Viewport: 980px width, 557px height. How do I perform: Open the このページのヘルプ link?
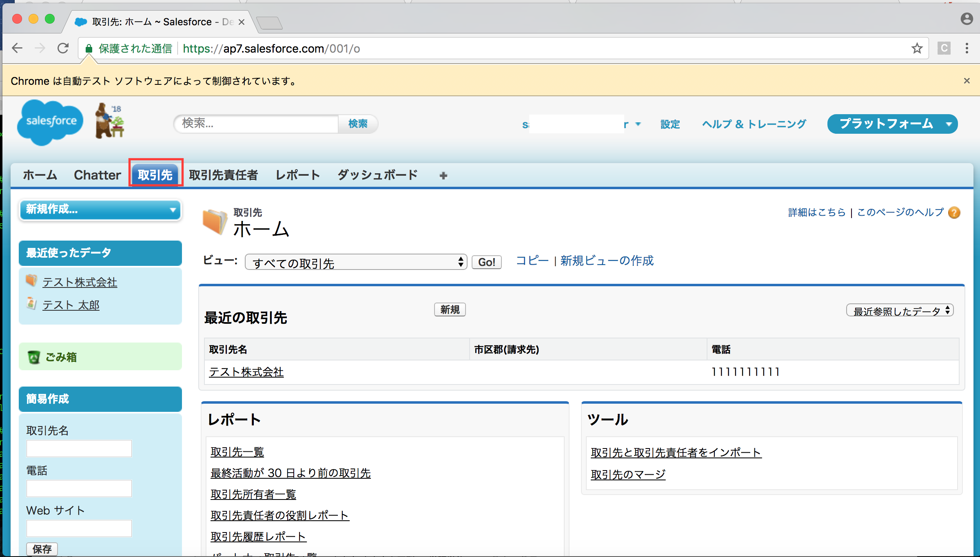[x=900, y=212]
